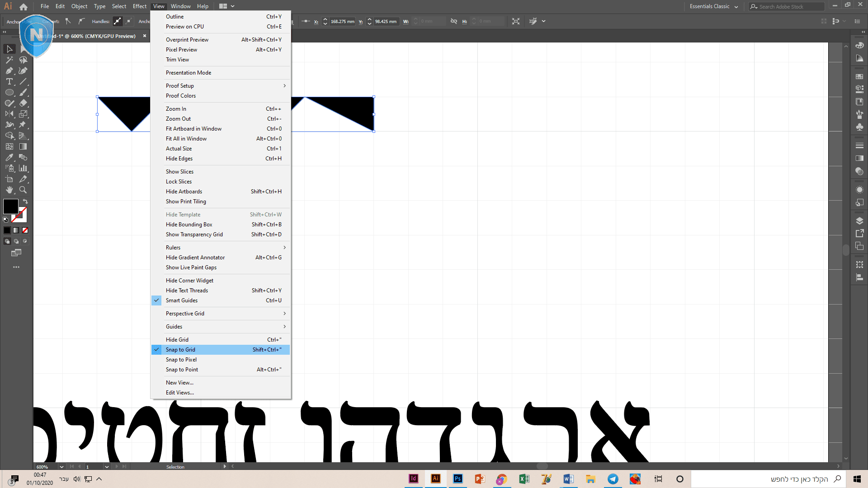Swap fill and stroke arrows
The height and width of the screenshot is (488, 868).
coord(25,202)
